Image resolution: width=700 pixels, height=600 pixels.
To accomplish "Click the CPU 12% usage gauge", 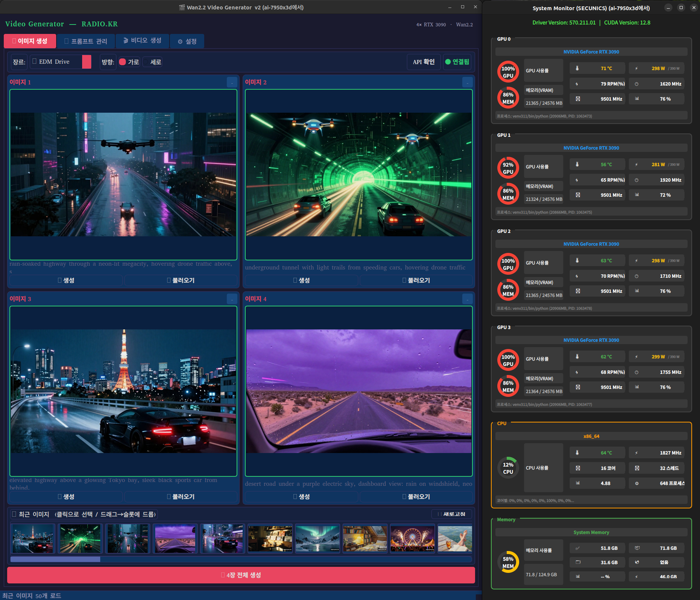I will click(x=508, y=468).
